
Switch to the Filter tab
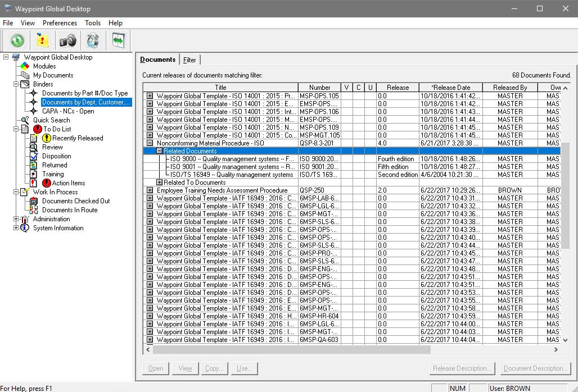coord(189,60)
